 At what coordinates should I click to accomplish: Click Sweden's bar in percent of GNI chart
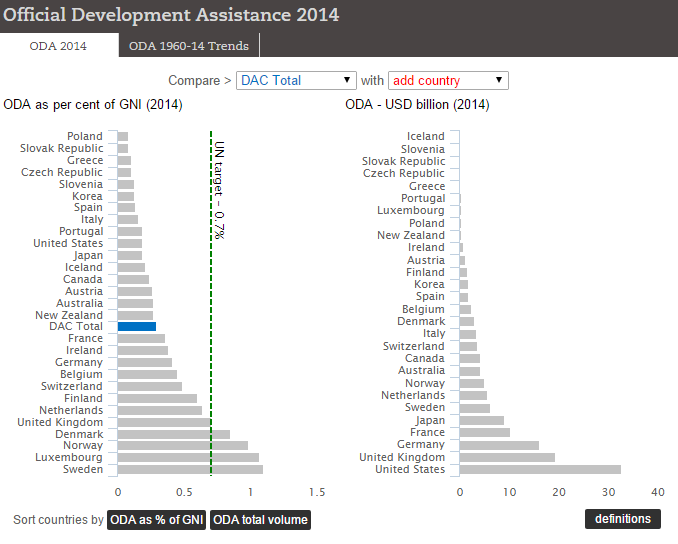pos(189,469)
